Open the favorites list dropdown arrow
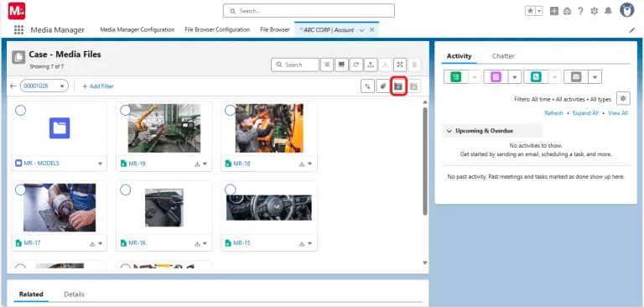This screenshot has height=307, width=644. tap(539, 11)
